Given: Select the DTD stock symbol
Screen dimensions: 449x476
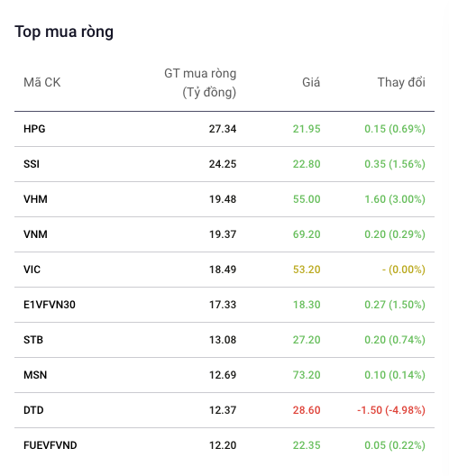Looking at the screenshot, I should tap(33, 410).
